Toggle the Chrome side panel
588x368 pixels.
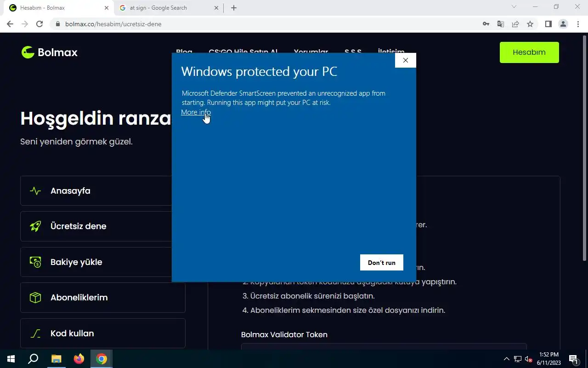pos(548,24)
